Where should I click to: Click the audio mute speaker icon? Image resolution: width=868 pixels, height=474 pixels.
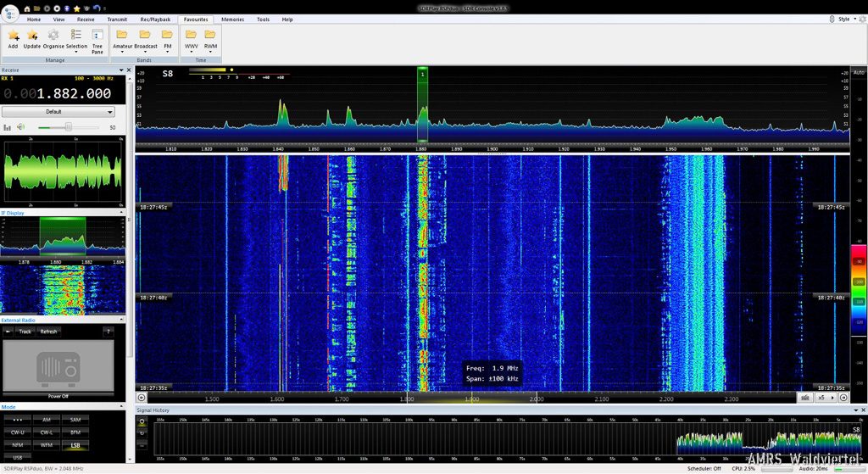click(x=20, y=127)
